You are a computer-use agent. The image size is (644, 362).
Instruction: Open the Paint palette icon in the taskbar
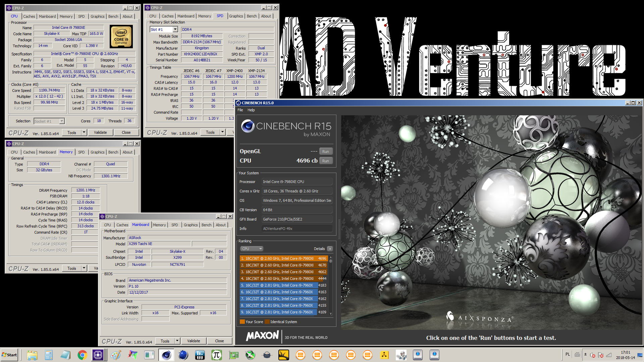coord(116,355)
